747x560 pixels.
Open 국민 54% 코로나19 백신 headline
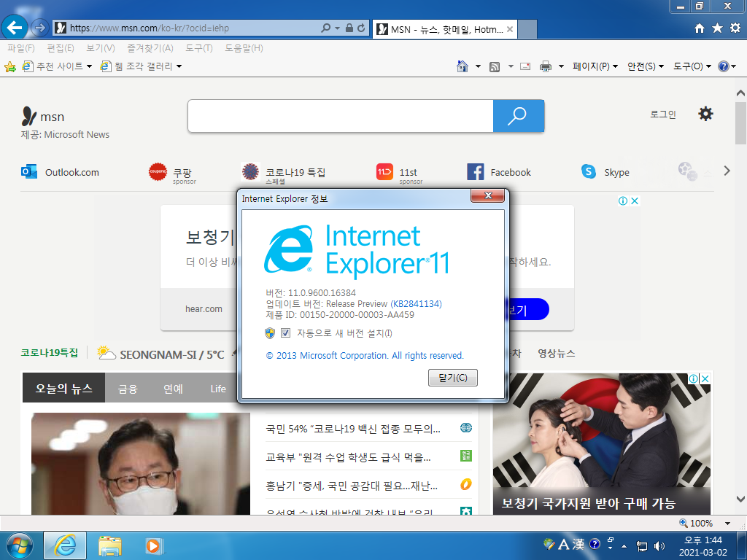[x=353, y=429]
